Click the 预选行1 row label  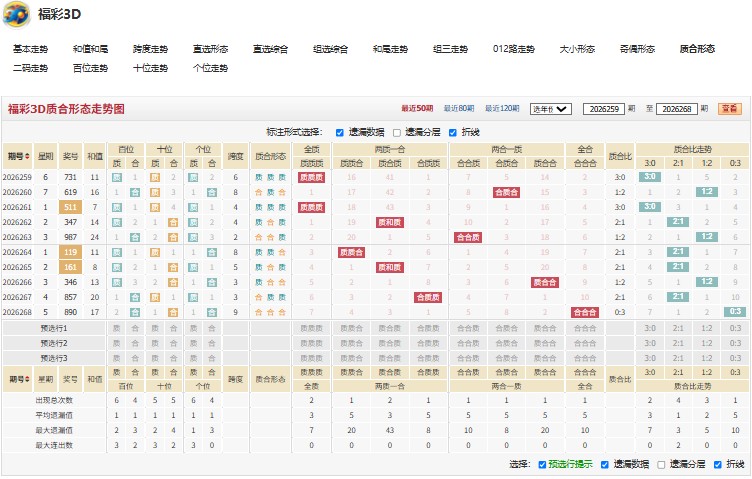tap(54, 328)
